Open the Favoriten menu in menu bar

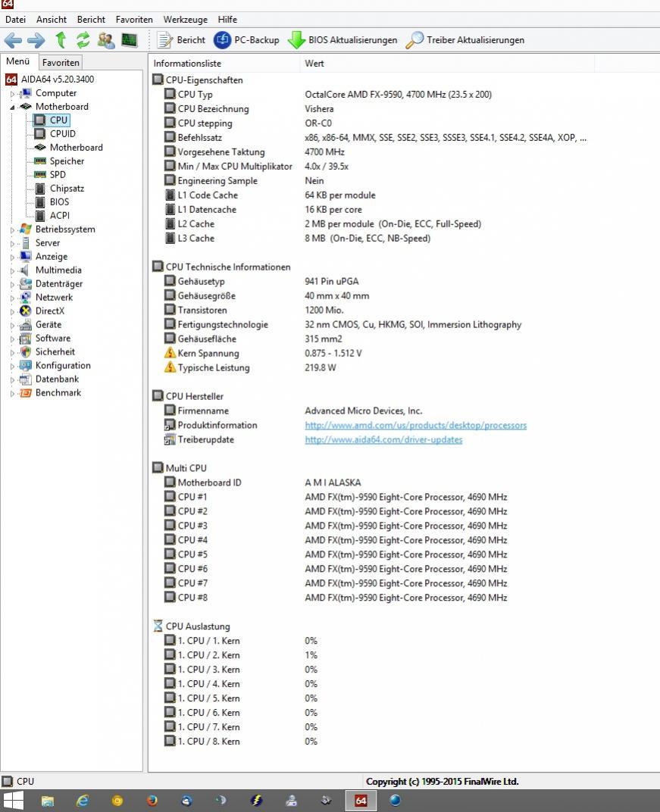[x=134, y=20]
